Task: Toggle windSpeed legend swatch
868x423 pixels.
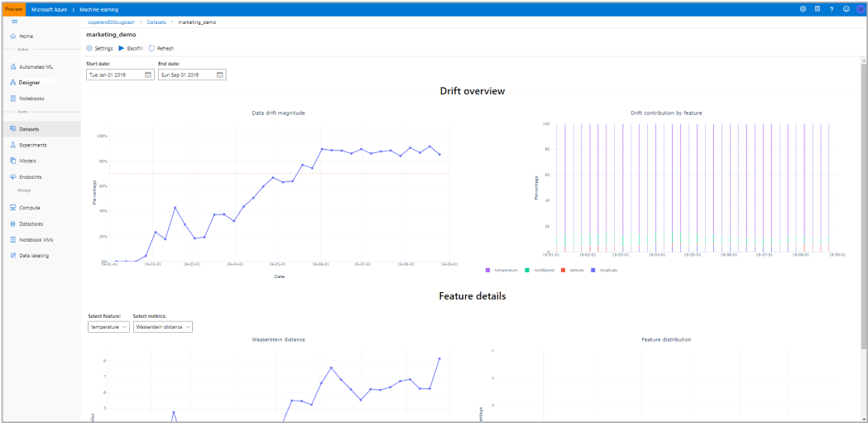Action: 528,270
